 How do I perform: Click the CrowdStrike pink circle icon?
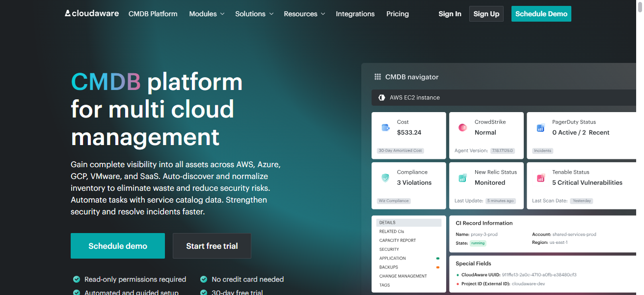(462, 128)
